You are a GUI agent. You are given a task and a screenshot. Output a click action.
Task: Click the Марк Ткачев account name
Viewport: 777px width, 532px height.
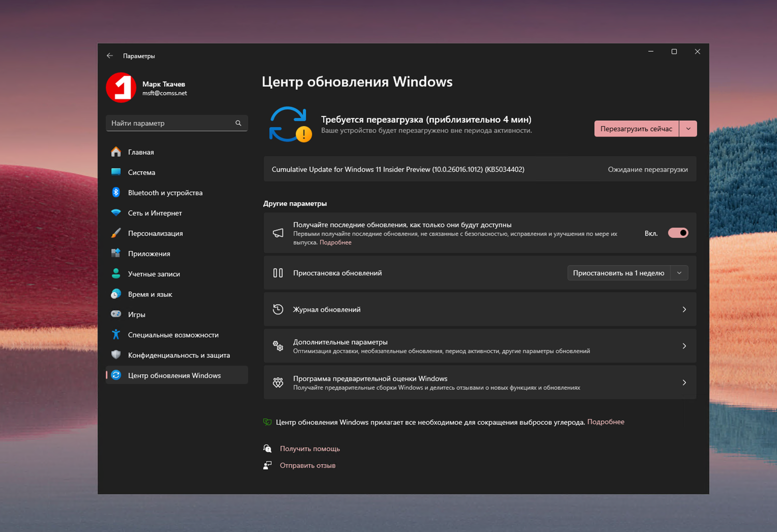[x=164, y=84]
